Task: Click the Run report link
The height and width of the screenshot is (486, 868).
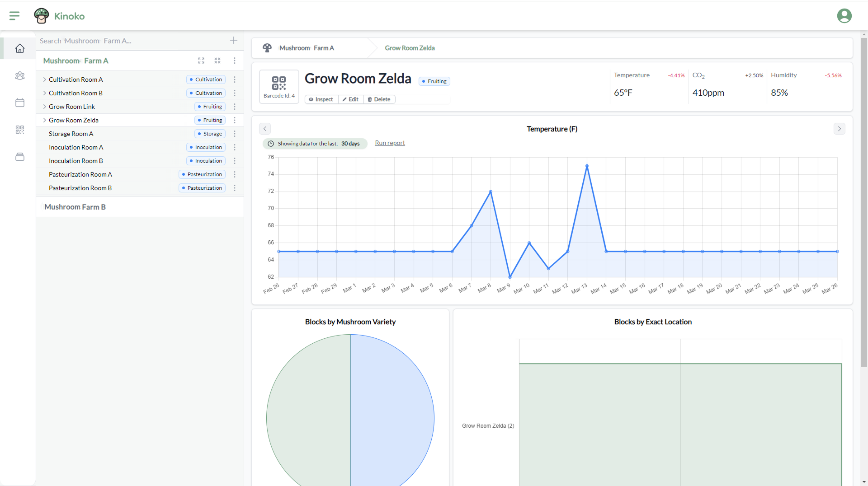Action: tap(390, 143)
